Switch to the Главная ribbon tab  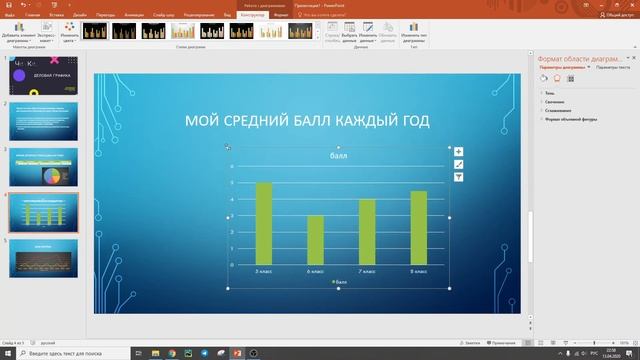32,15
